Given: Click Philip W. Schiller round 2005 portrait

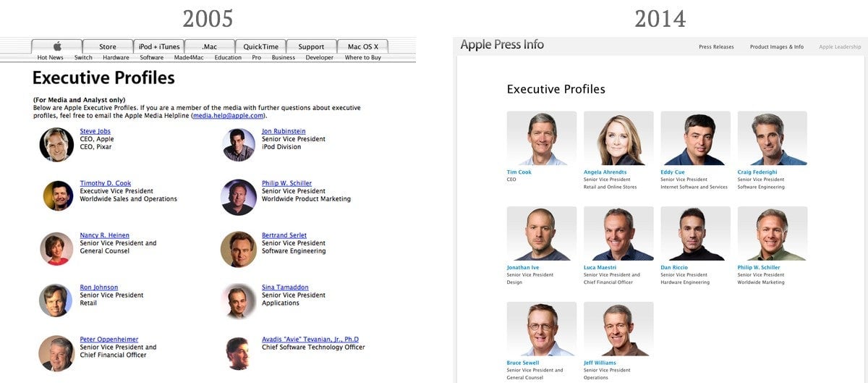Looking at the screenshot, I should click(x=239, y=197).
